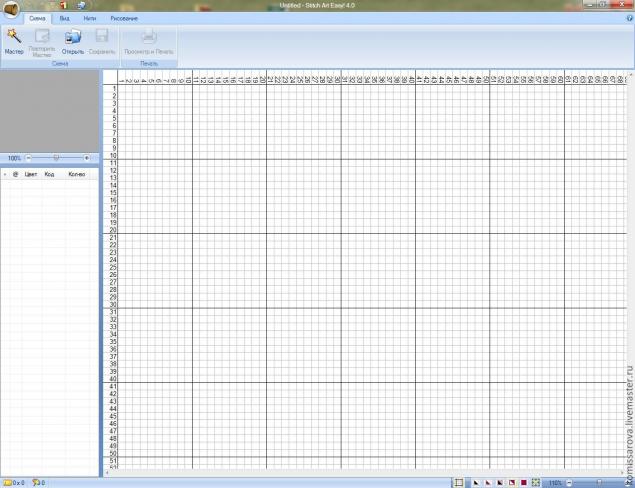
Task: Open the Рисование ribbon tab
Action: [x=124, y=18]
